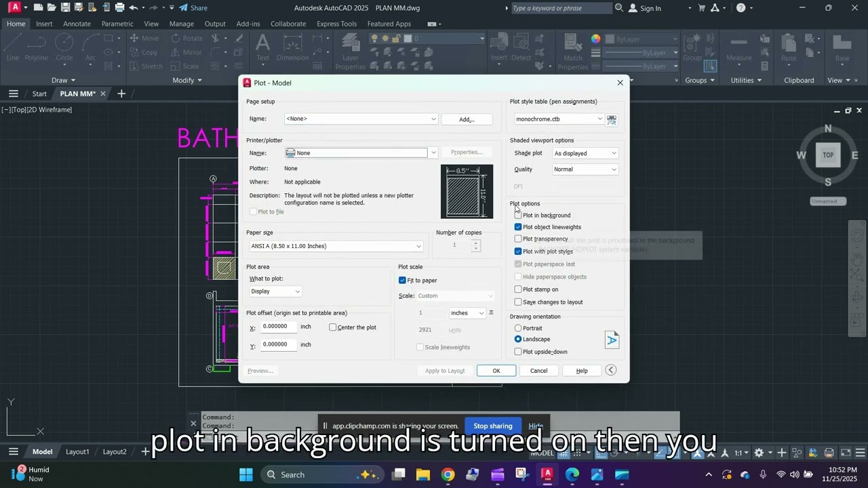Open the monochrome.ctb plot style dropdown
The height and width of the screenshot is (488, 868).
[558, 119]
